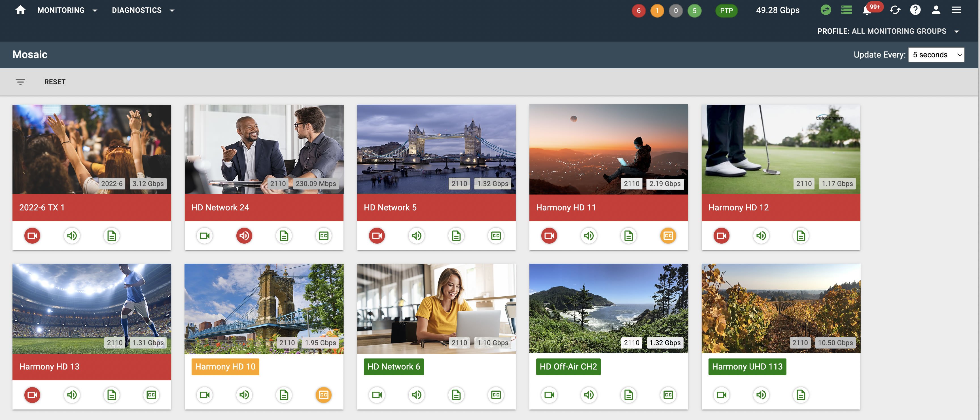Click the green 5 OK badge
Viewport: 980px width, 420px height.
pyautogui.click(x=694, y=11)
